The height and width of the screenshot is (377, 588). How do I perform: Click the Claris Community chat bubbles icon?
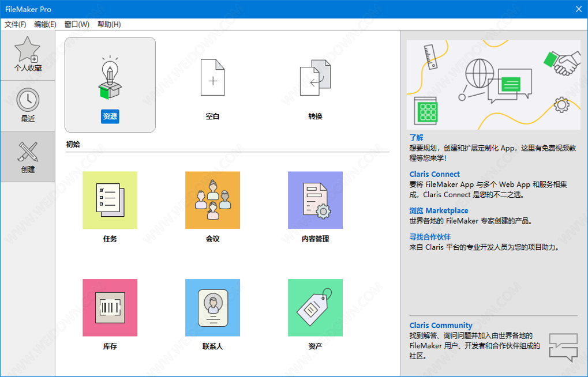[x=563, y=348]
